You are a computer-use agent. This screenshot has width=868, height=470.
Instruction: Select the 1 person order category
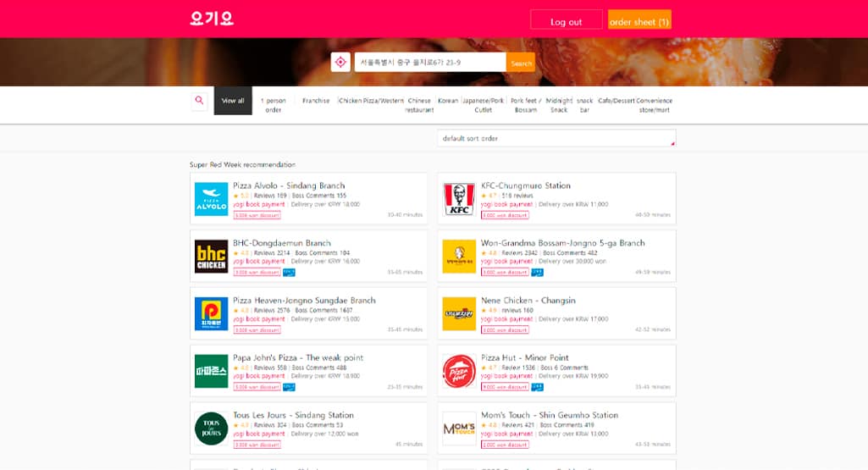[x=274, y=105]
